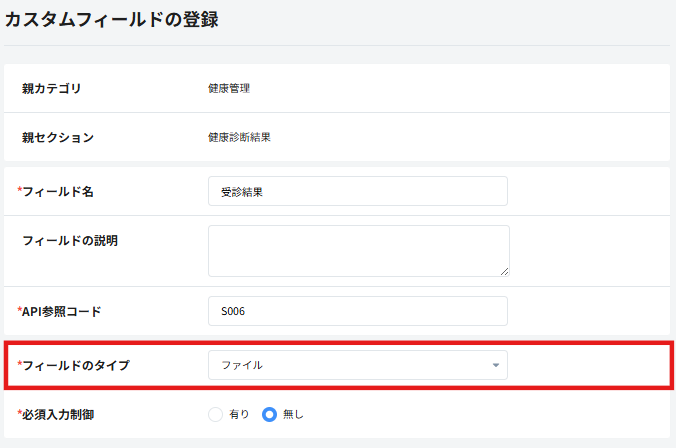The image size is (676, 448).
Task: Click the 親カテゴリ value 健康管理
Action: (x=229, y=88)
